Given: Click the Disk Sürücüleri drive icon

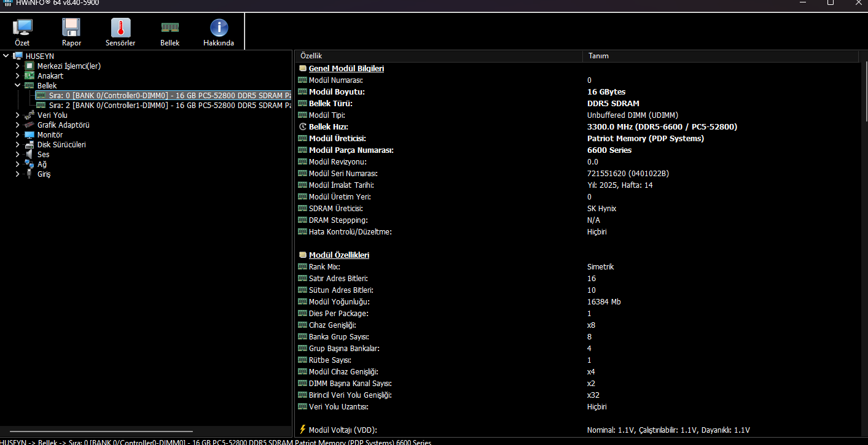Looking at the screenshot, I should click(x=29, y=144).
